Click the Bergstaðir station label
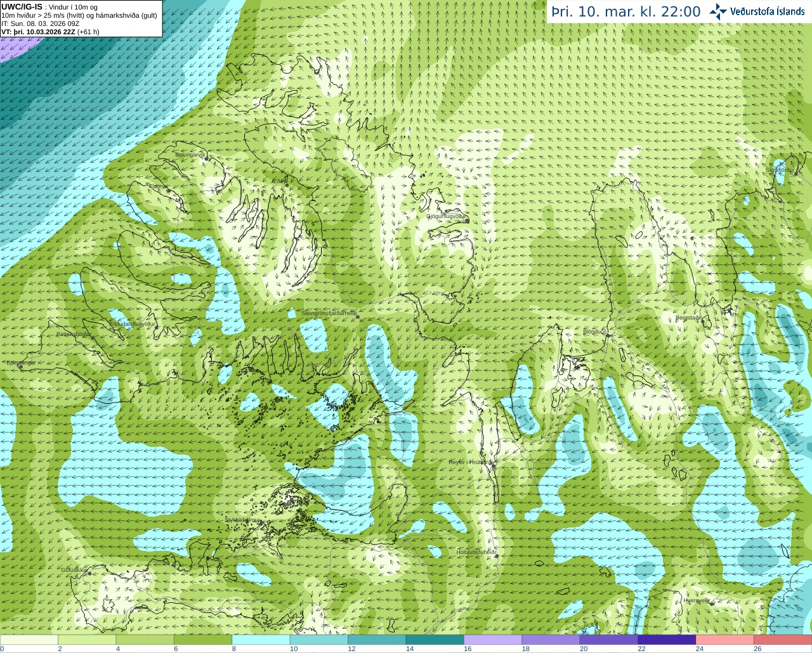Screen dimensions: 812x653 688,318
